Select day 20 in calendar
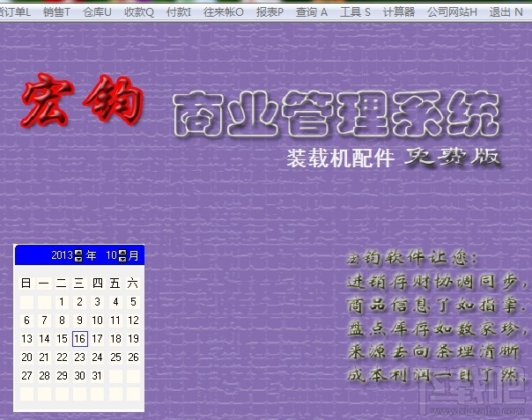 coord(26,357)
